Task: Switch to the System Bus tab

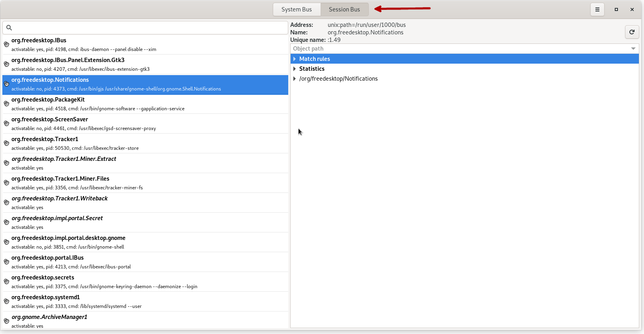Action: click(297, 9)
